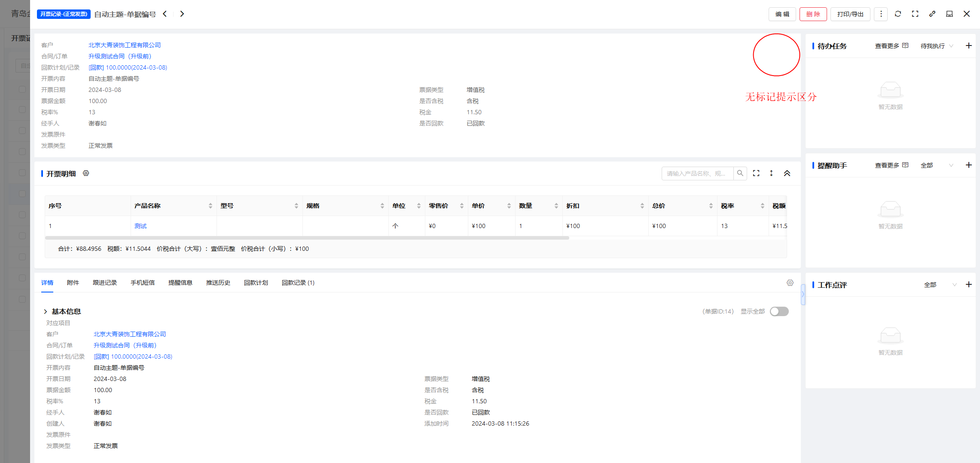Switch to the 提醒信息 tab
The image size is (980, 463).
180,283
